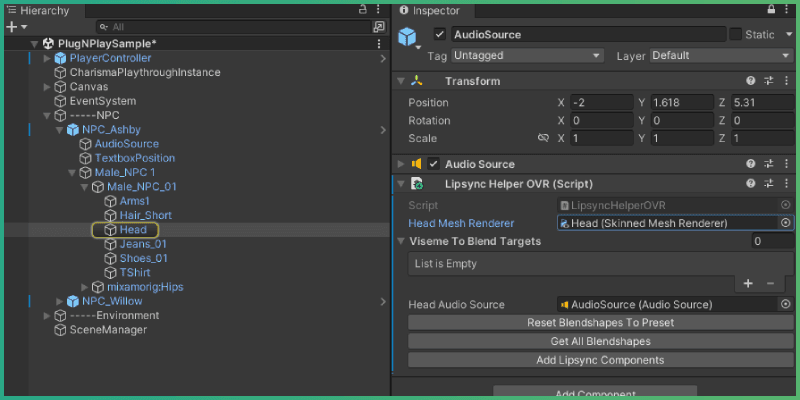This screenshot has height=400, width=800.
Task: Open PlayerController prefab with arrow chevron
Action: pyautogui.click(x=382, y=58)
